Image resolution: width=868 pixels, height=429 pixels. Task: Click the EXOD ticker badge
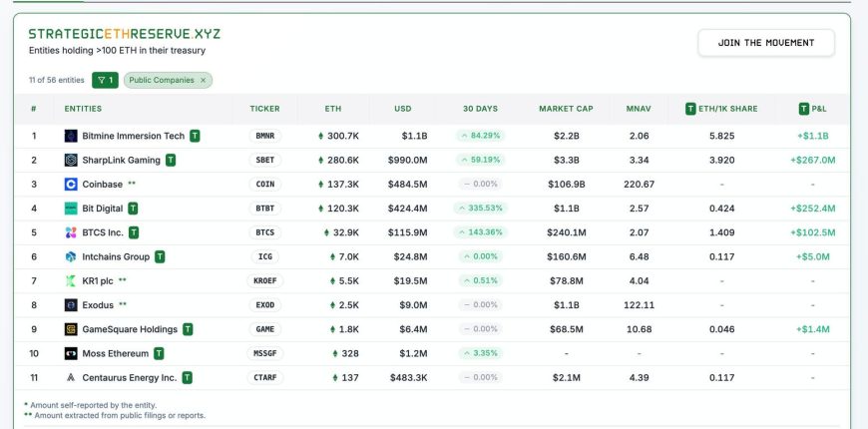click(x=265, y=305)
